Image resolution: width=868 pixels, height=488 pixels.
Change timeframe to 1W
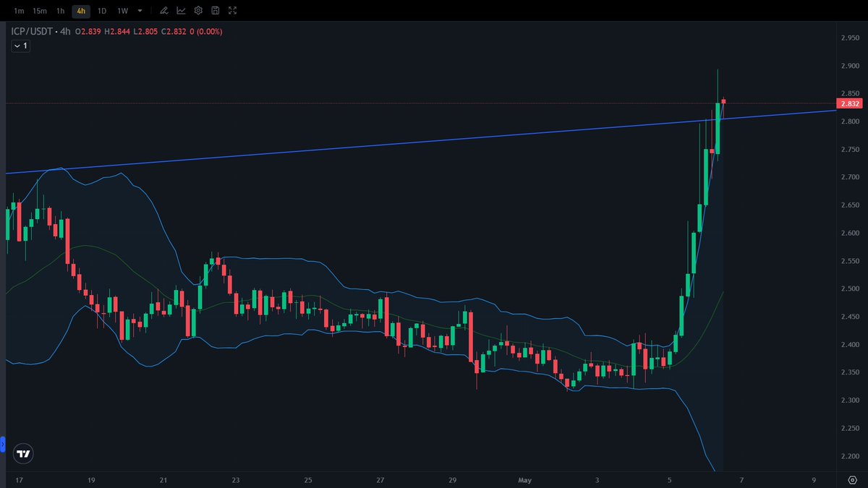[x=123, y=11]
